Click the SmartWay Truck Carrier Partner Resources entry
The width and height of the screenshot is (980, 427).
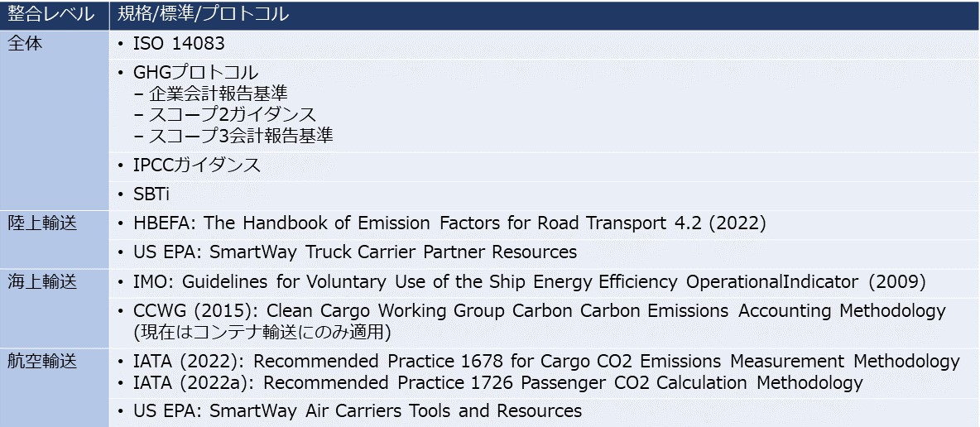tap(355, 252)
